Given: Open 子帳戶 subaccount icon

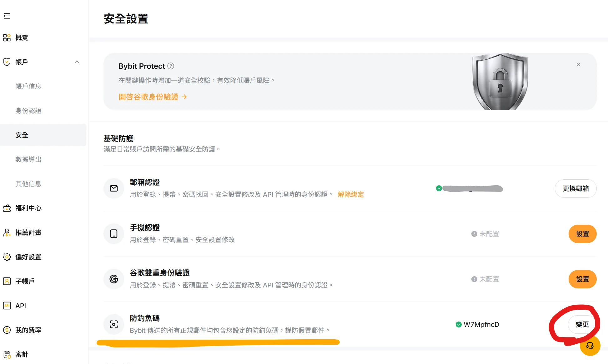Looking at the screenshot, I should click(7, 281).
